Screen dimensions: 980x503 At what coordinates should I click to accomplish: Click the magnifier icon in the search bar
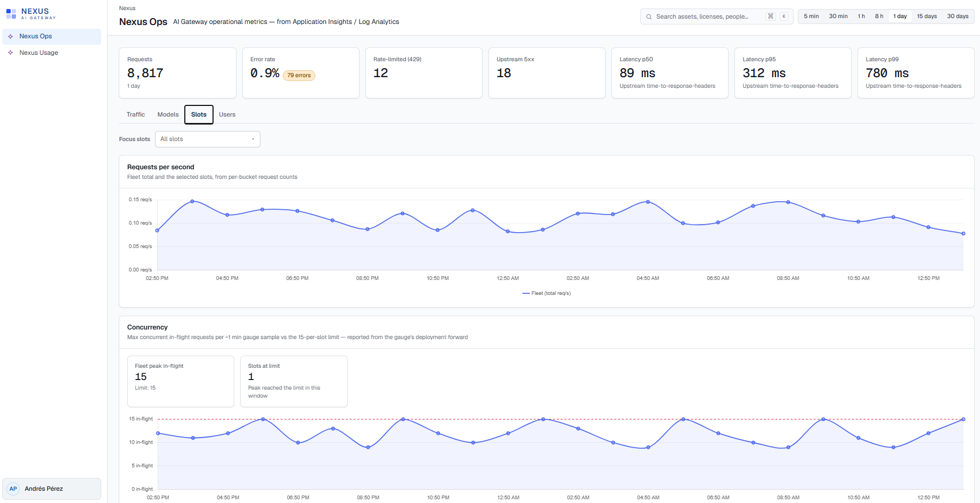649,17
